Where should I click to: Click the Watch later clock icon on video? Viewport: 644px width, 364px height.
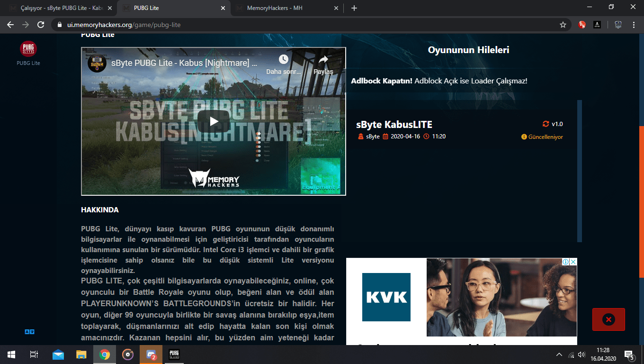coord(283,59)
